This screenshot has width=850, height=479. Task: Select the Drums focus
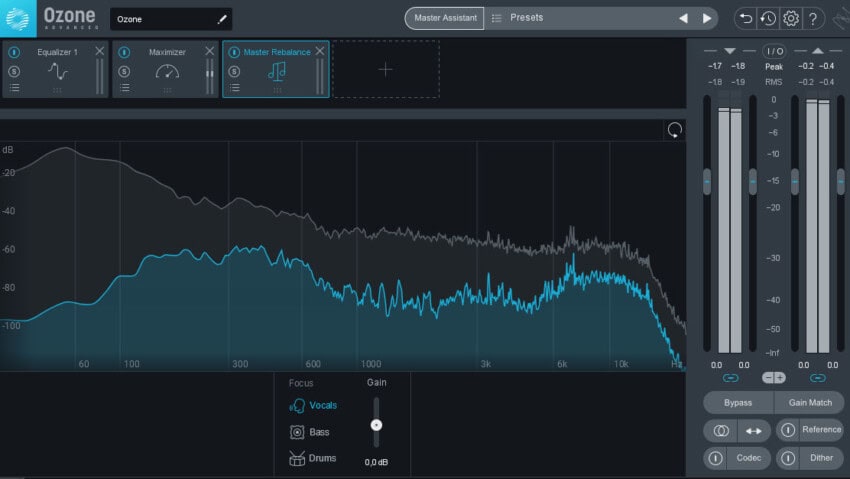(x=313, y=458)
